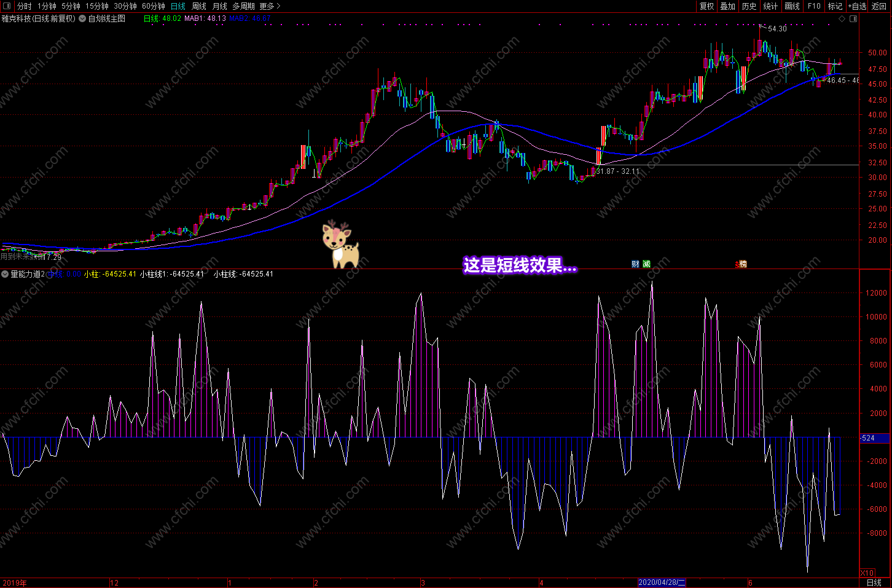Open the 更多 periods chevron menu
The width and height of the screenshot is (892, 588).
(270, 6)
